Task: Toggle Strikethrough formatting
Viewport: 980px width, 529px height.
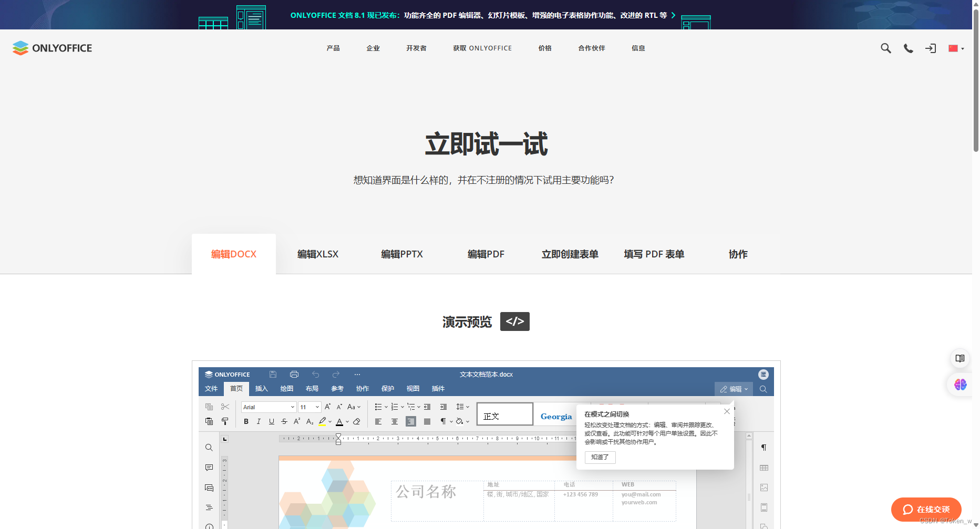Action: coord(284,421)
